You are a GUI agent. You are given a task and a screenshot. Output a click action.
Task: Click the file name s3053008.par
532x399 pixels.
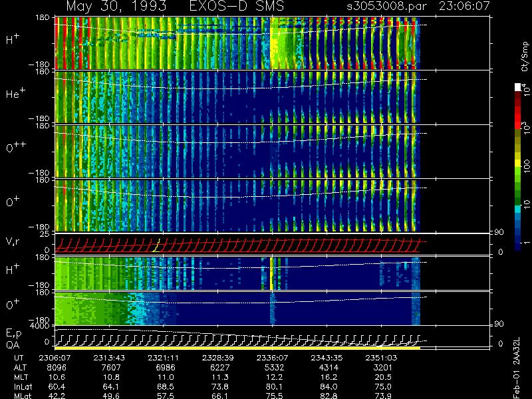click(386, 6)
